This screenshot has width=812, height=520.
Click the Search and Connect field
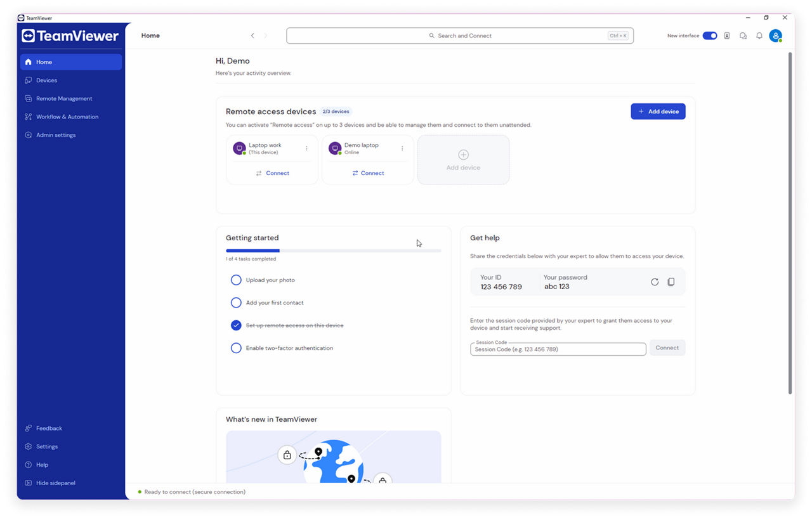click(460, 36)
